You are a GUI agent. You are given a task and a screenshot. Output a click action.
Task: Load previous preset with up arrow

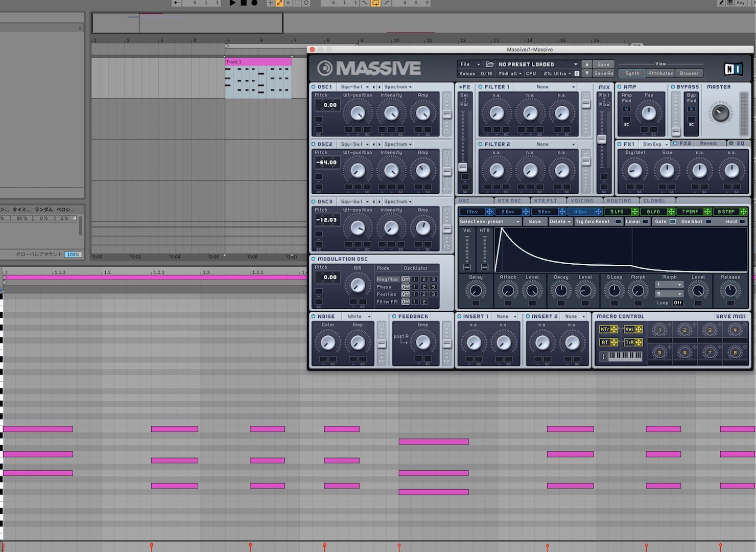[587, 64]
